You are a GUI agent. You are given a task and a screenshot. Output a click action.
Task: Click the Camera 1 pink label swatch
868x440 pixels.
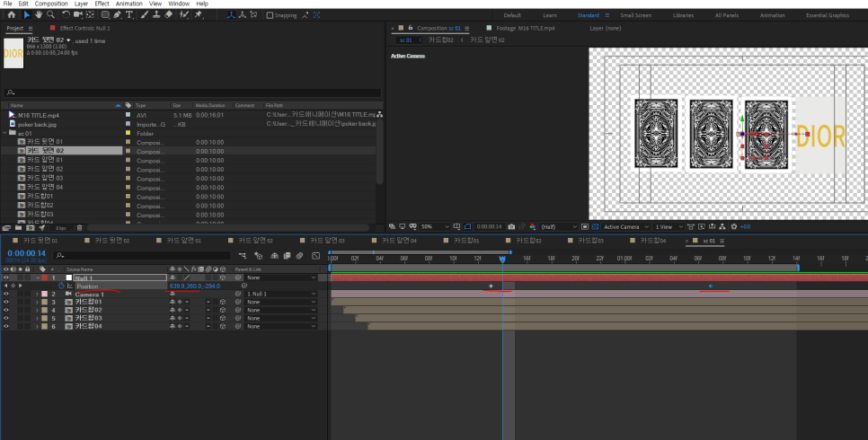tap(44, 295)
